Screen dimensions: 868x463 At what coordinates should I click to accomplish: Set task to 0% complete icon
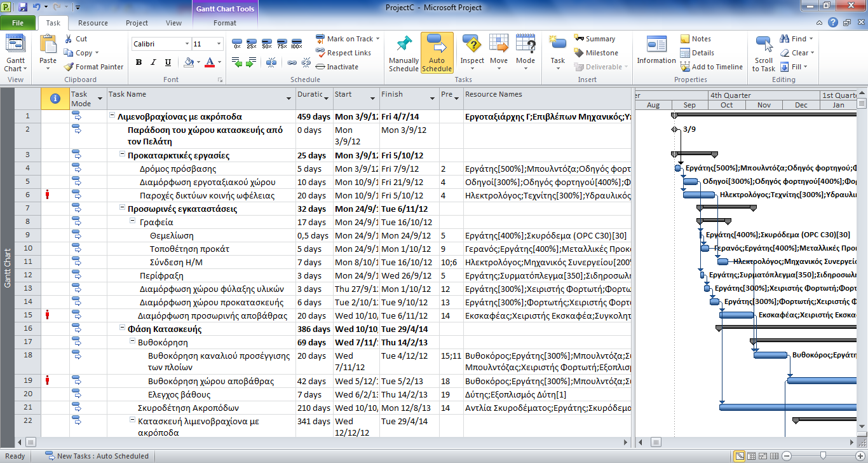point(237,43)
